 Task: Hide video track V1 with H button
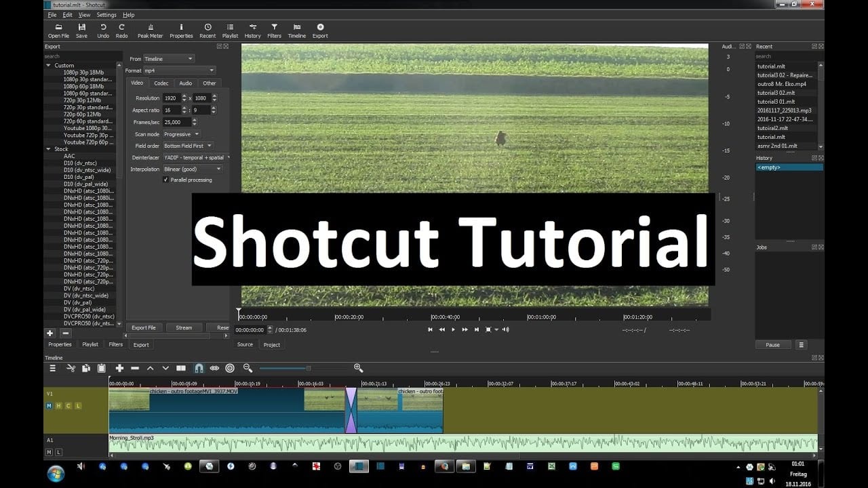coord(59,405)
